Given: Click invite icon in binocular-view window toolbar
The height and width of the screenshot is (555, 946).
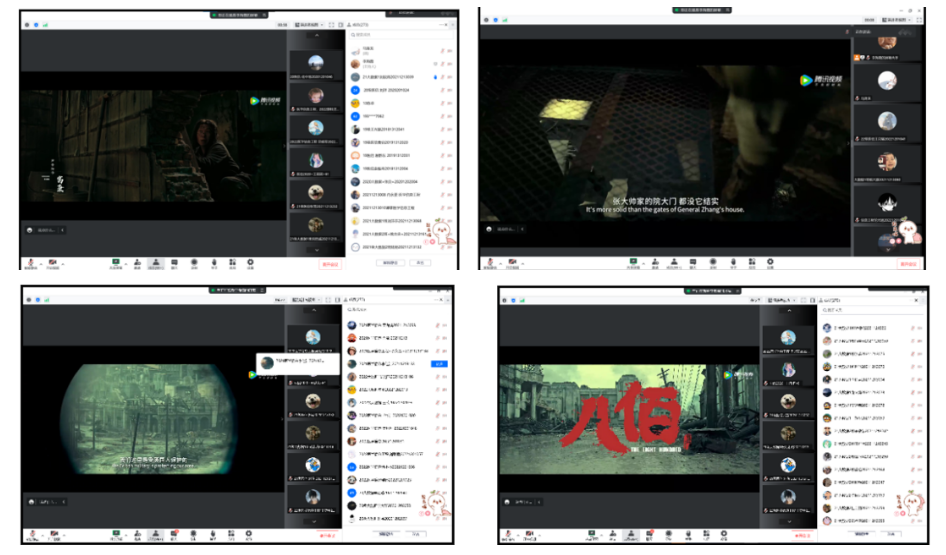Looking at the screenshot, I should coord(138,535).
